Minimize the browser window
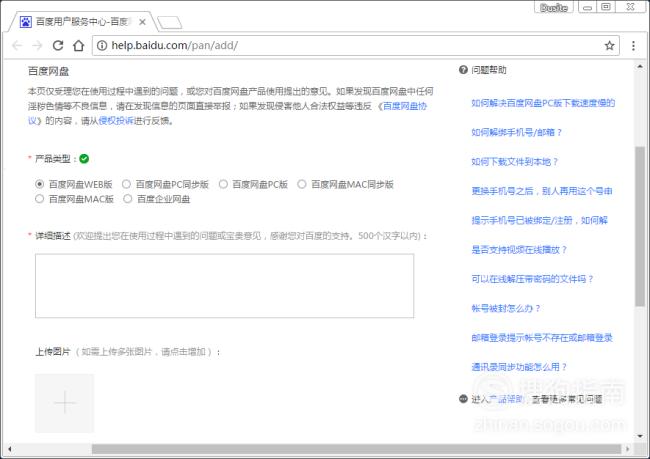This screenshot has height=459, width=650. click(x=587, y=7)
